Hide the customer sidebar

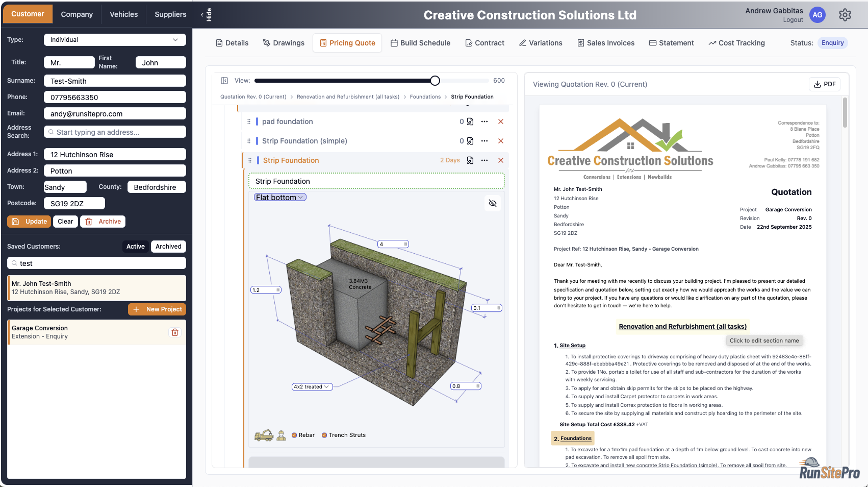[206, 14]
